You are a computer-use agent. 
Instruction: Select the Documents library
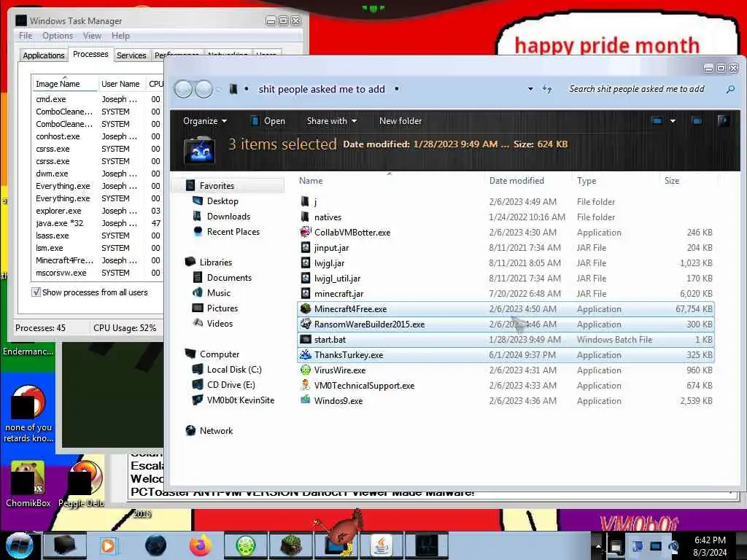(229, 278)
